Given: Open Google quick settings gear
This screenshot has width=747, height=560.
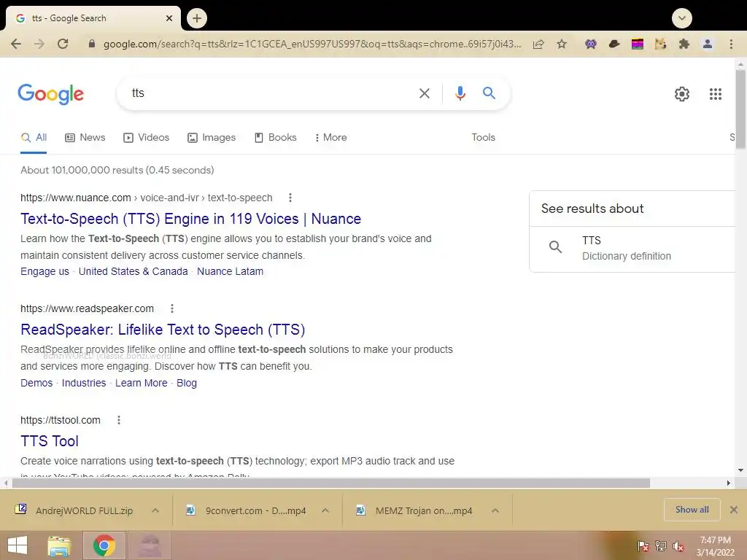Looking at the screenshot, I should [x=682, y=94].
